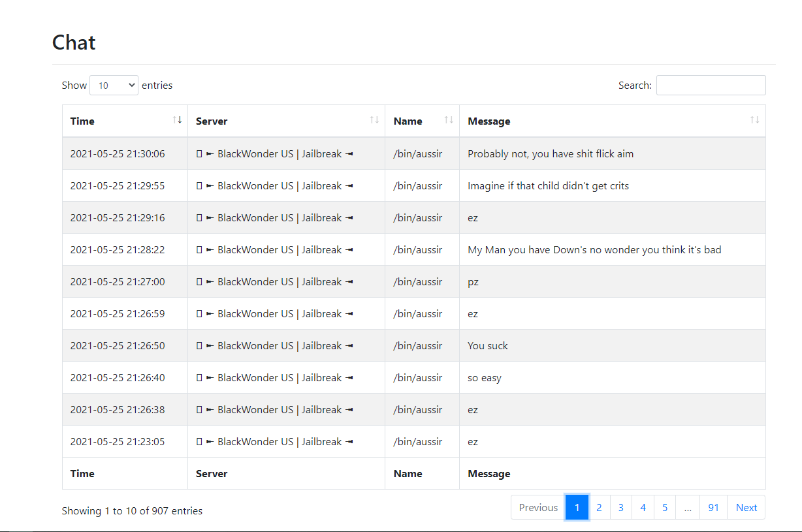Sort by the Message column arrows
This screenshot has width=802, height=532.
click(754, 120)
